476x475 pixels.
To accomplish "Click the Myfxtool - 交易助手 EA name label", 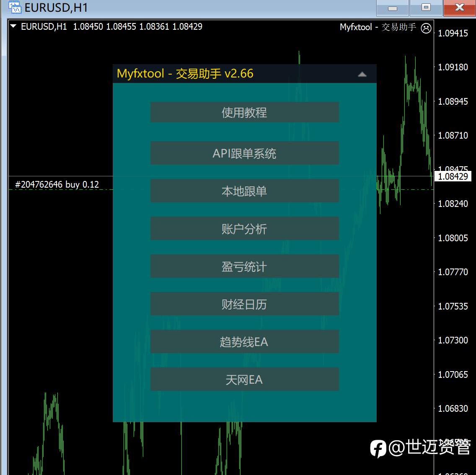I will pos(378,27).
